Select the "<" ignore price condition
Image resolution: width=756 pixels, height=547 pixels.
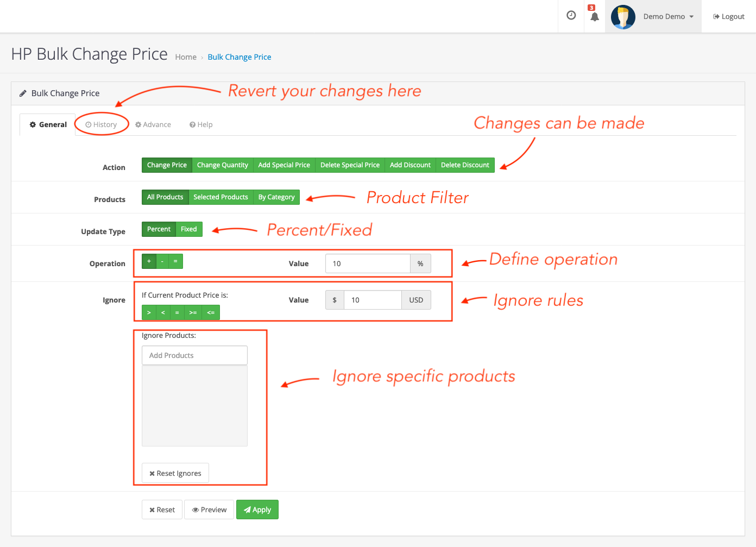[163, 312]
